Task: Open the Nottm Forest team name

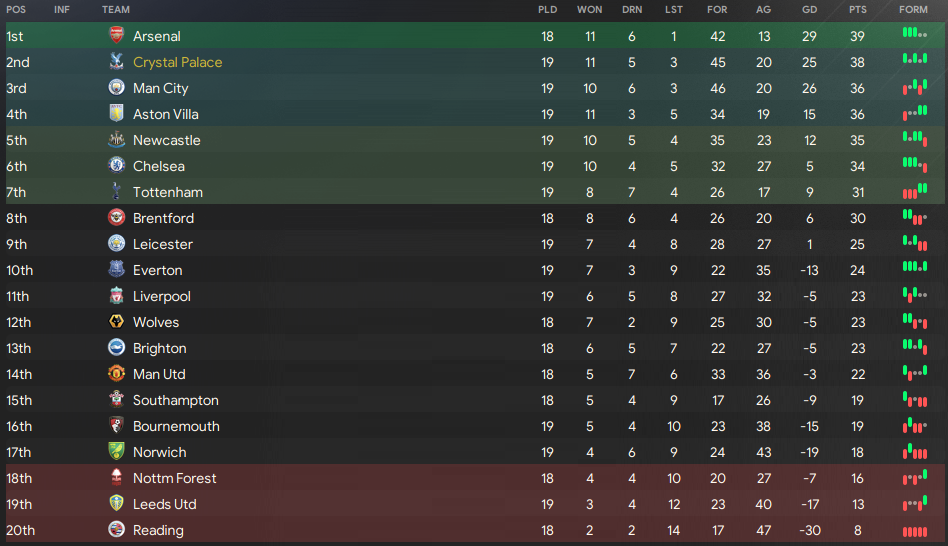Action: (x=175, y=478)
